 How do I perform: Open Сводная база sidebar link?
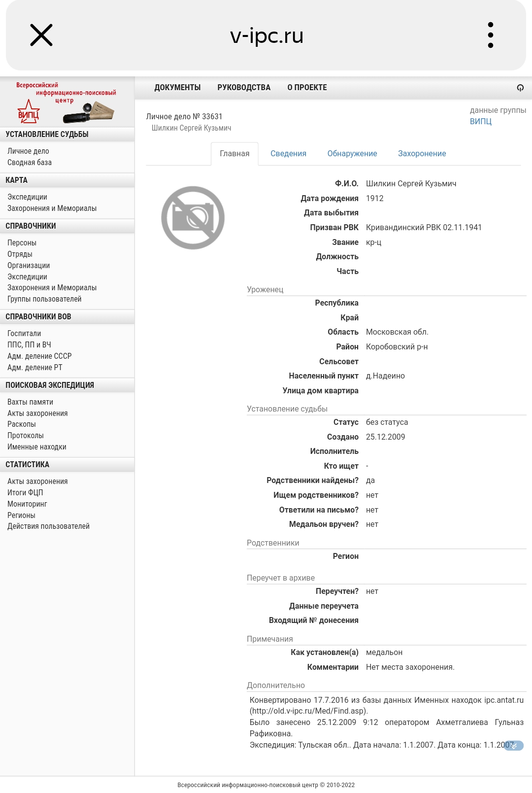[30, 163]
